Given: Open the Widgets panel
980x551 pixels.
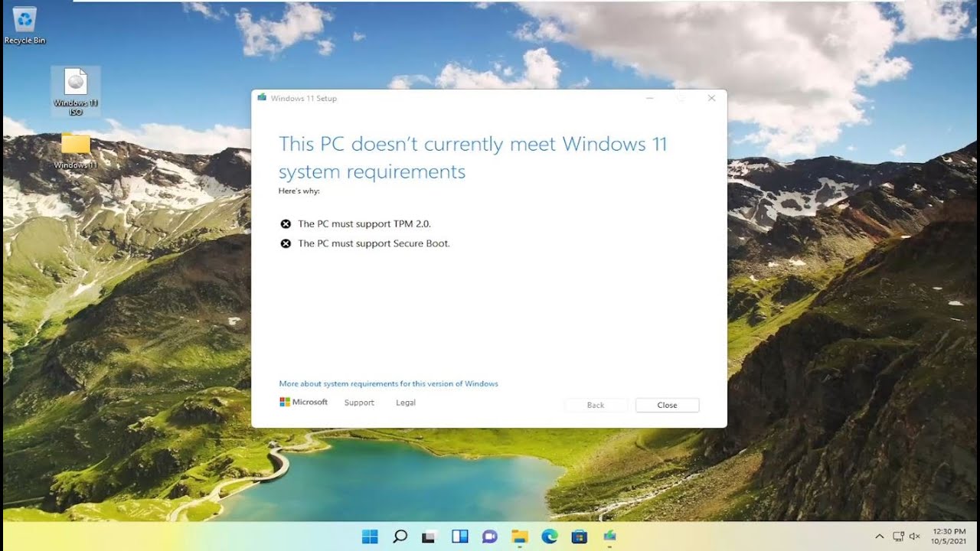Looking at the screenshot, I should pyautogui.click(x=459, y=536).
